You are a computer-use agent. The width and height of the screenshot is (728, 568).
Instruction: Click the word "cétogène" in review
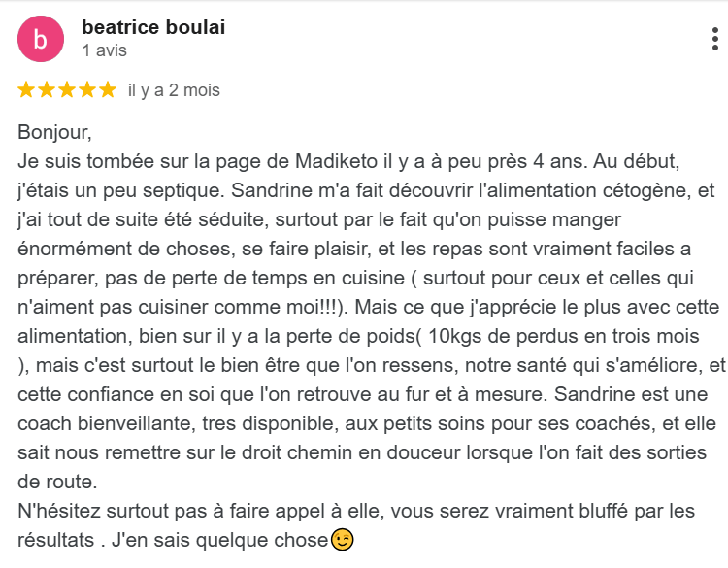[x=645, y=190]
